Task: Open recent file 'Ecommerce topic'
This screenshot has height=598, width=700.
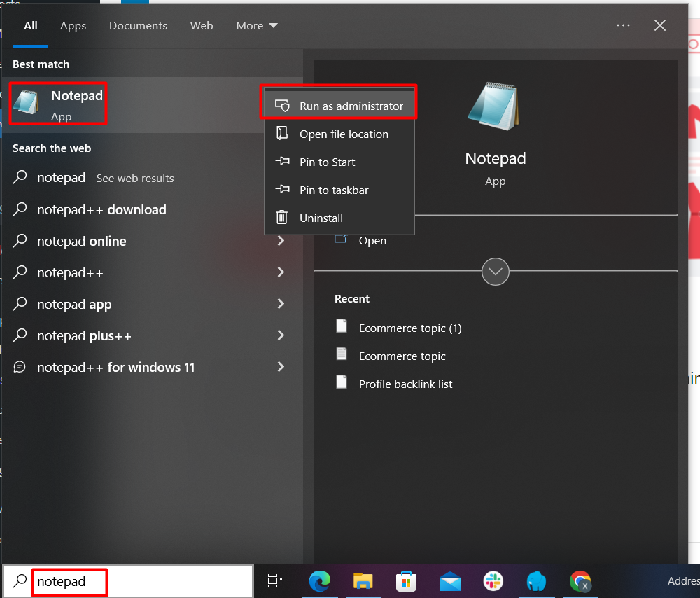Action: [402, 356]
